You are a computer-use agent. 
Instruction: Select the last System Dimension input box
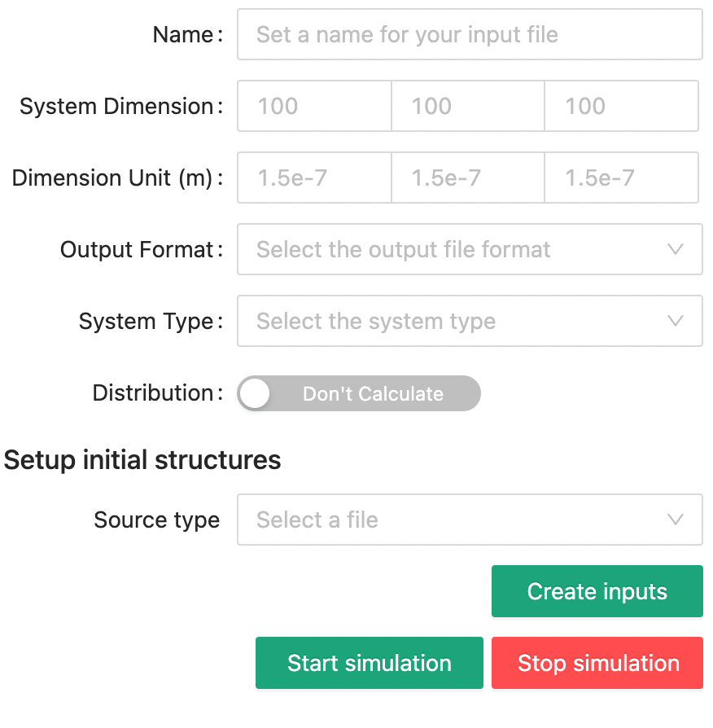pyautogui.click(x=621, y=106)
